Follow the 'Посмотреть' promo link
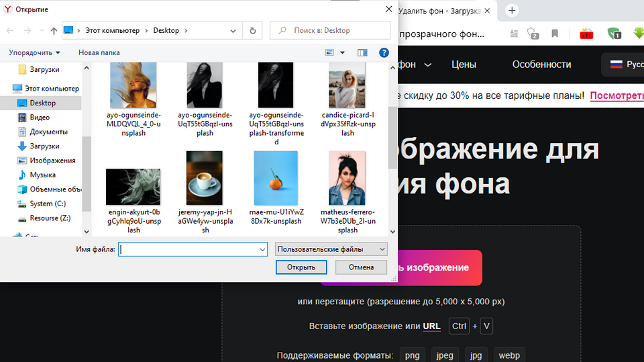 point(617,96)
